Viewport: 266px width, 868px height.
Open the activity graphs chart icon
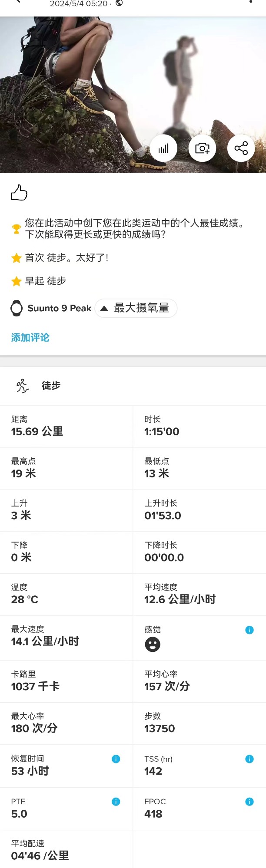(x=163, y=148)
